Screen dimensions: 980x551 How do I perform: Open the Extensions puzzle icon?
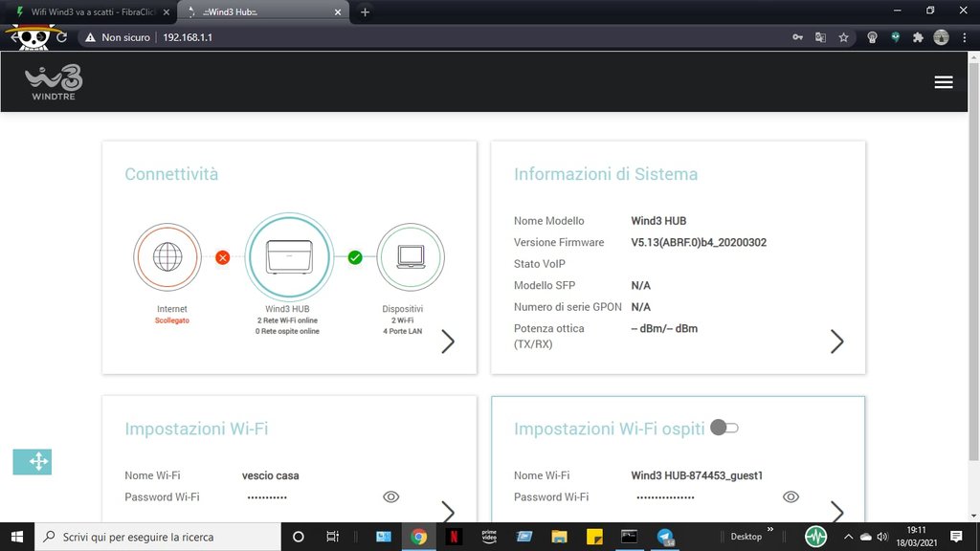click(x=918, y=37)
